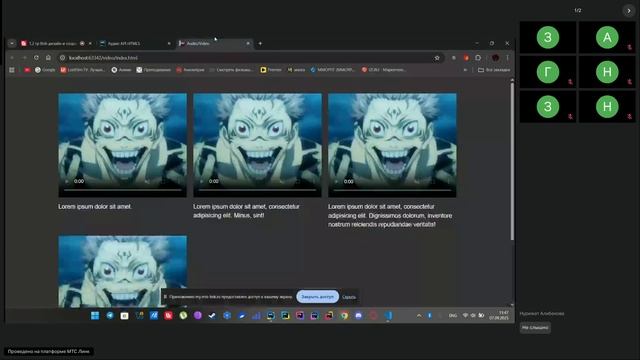The width and height of the screenshot is (640, 360).
Task: Click caption 'Lorem ipsum dolor sit amet.'
Action: click(95, 207)
